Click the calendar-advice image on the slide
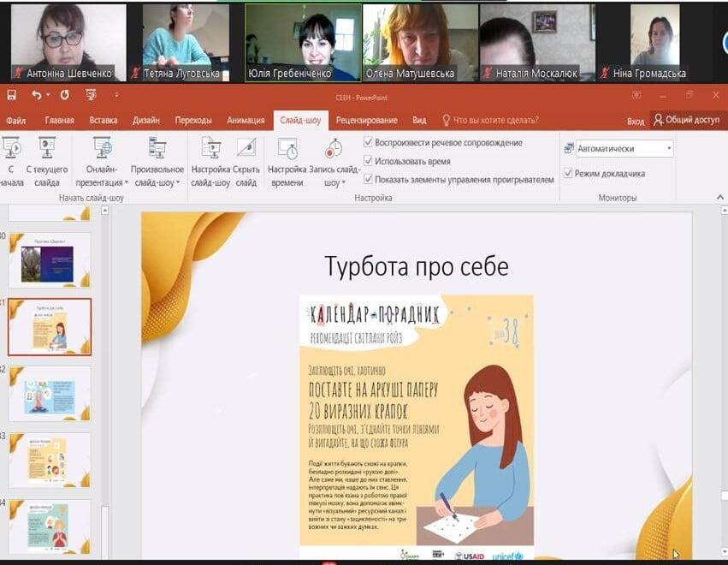 pos(417,425)
